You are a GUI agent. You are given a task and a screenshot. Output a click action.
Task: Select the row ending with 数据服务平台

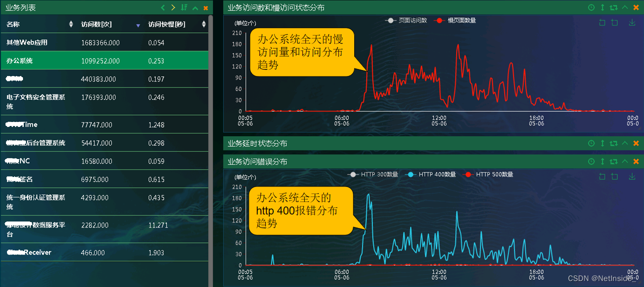[104, 229]
